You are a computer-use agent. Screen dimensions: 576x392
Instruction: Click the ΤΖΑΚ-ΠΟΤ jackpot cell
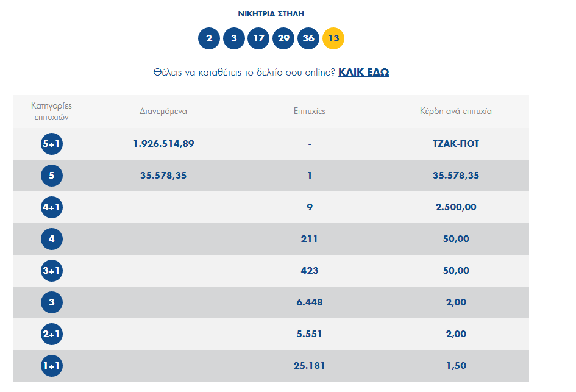(x=456, y=144)
